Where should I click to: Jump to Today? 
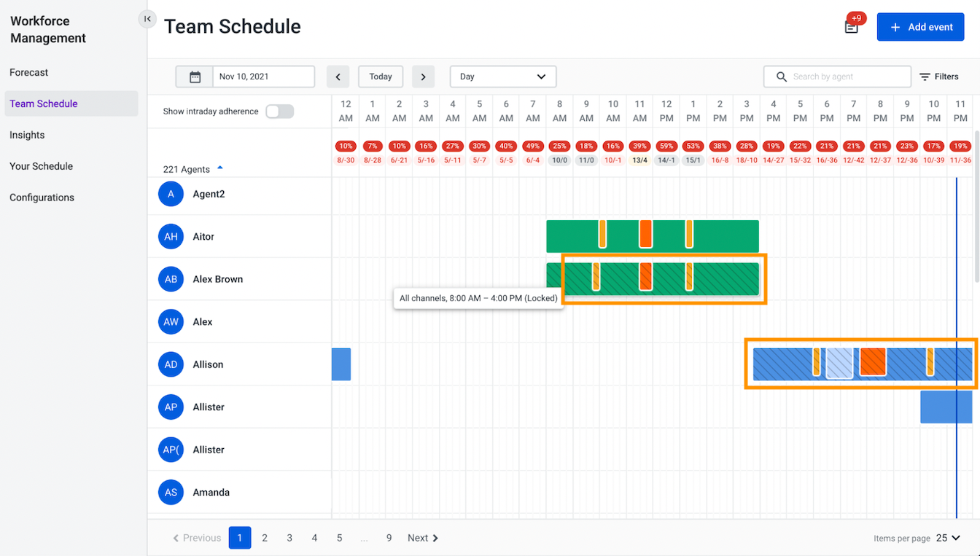(381, 77)
